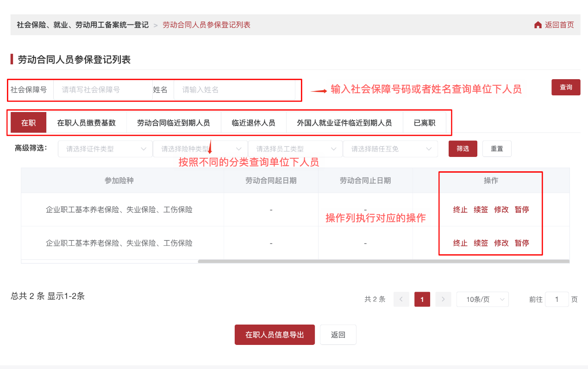Click the 重置 reset button
588x369 pixels.
497,149
